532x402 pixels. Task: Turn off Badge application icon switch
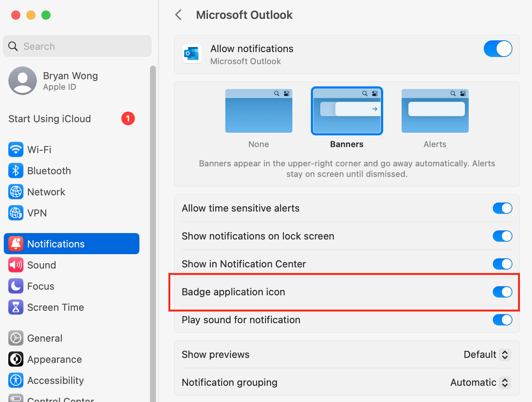click(502, 292)
